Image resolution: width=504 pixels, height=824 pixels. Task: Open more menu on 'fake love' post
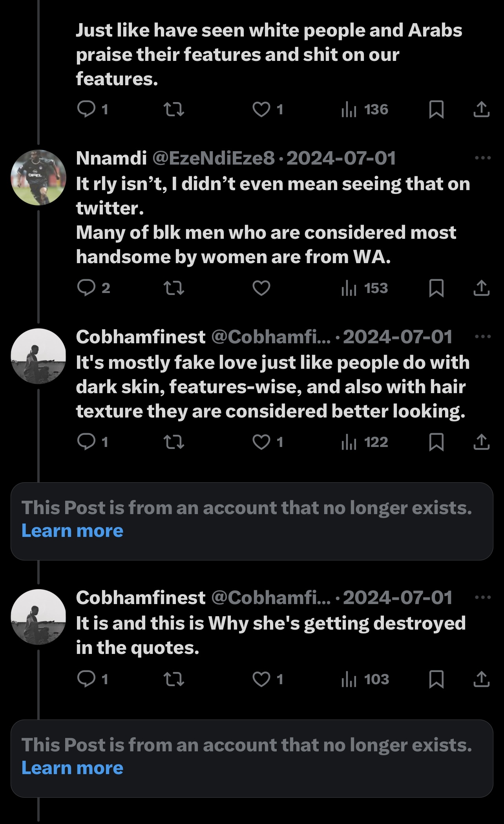(482, 337)
